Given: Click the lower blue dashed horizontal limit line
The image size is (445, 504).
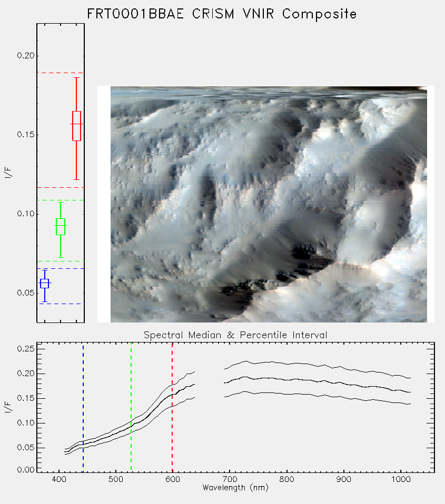Looking at the screenshot, I should (x=61, y=304).
